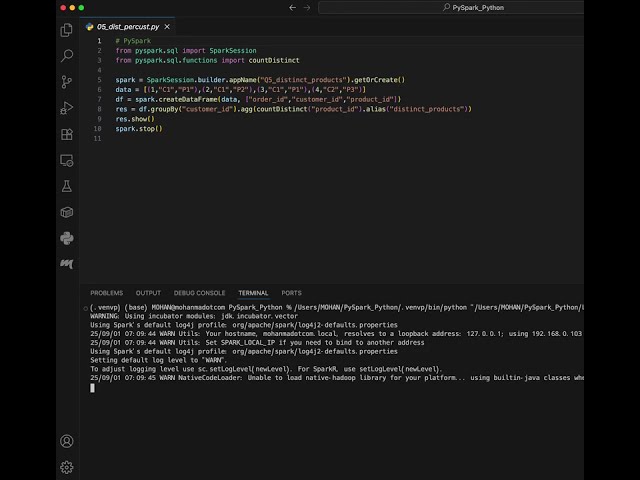
Task: Open the Explorer view in activity bar
Action: [67, 30]
